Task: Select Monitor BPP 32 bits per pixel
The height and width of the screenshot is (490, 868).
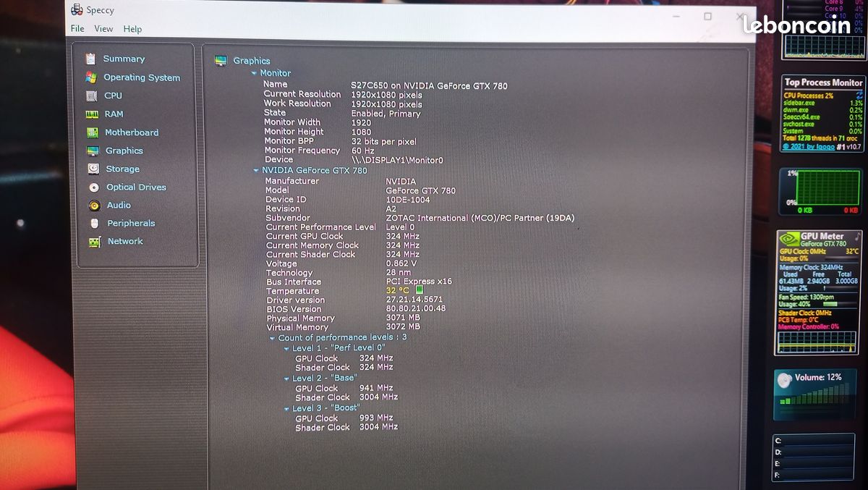Action: pyautogui.click(x=383, y=141)
